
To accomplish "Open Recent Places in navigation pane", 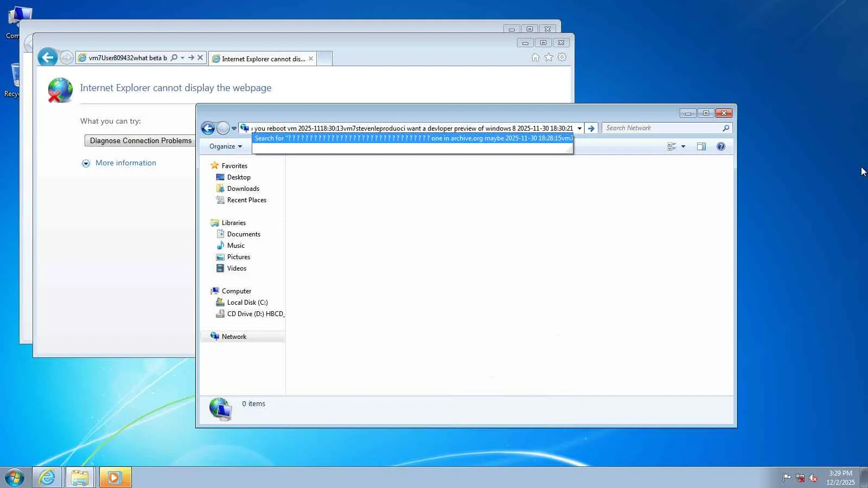I will coord(247,200).
